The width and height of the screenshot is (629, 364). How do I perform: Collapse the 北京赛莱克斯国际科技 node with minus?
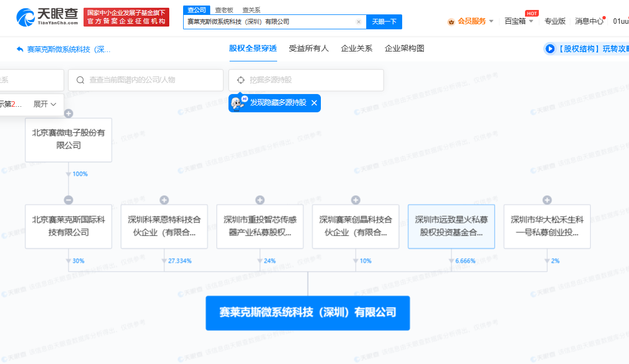(x=69, y=200)
